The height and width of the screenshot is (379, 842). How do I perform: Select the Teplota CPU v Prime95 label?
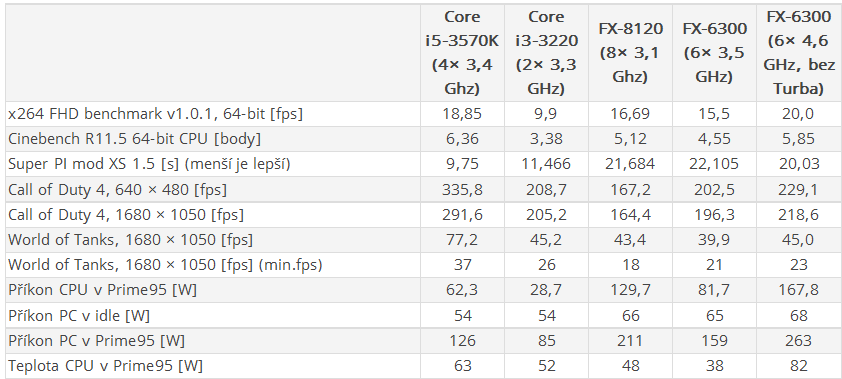click(105, 366)
